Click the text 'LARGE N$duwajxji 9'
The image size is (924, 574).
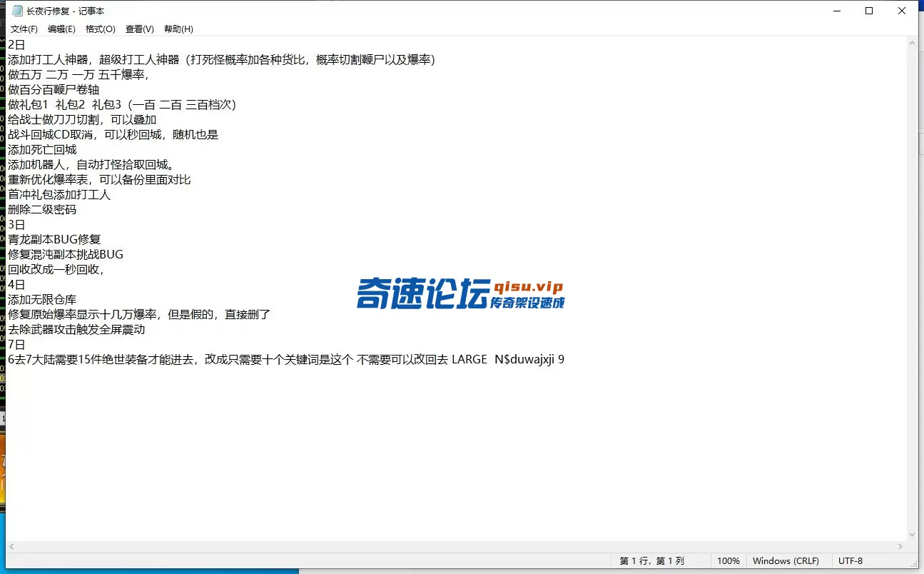pos(508,360)
